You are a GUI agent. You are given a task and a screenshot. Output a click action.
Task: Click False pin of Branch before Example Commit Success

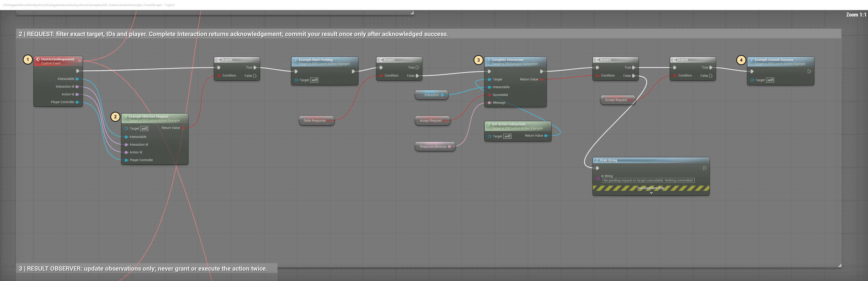711,76
